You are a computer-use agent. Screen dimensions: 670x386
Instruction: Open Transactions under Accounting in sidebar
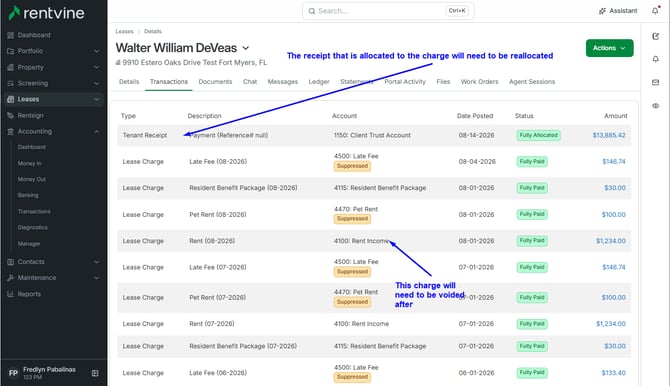(34, 212)
